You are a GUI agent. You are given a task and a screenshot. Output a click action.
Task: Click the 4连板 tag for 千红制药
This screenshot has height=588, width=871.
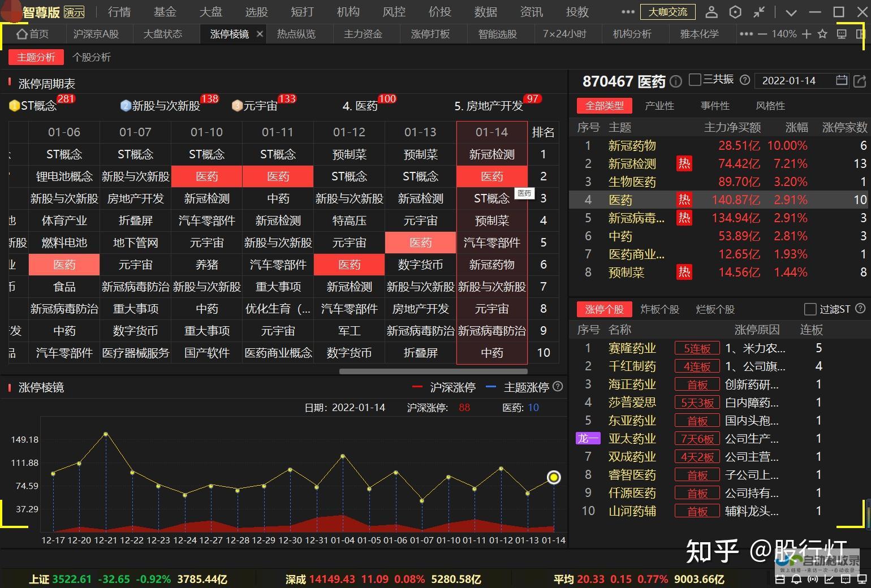[697, 366]
